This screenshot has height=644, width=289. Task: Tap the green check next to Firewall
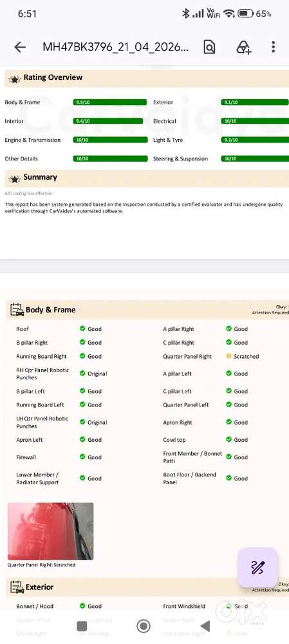pos(82,457)
